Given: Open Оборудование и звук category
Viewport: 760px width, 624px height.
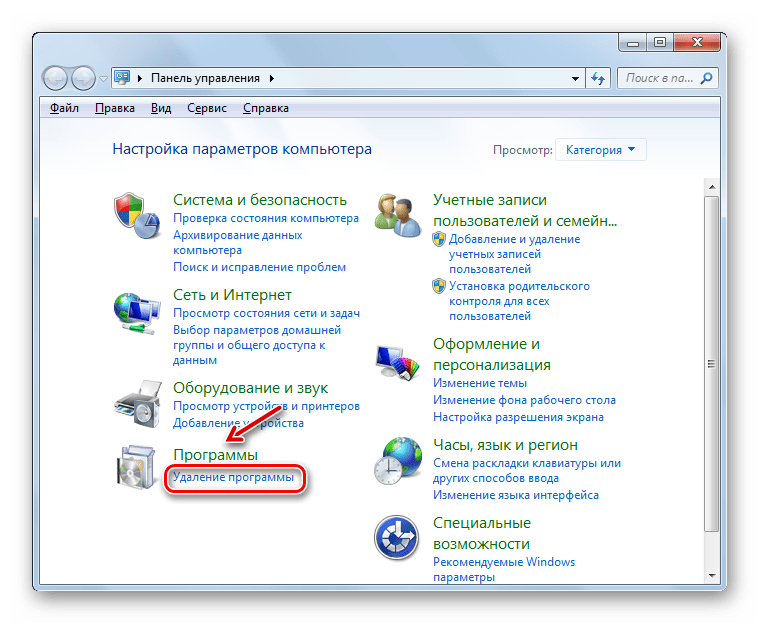Looking at the screenshot, I should (251, 388).
